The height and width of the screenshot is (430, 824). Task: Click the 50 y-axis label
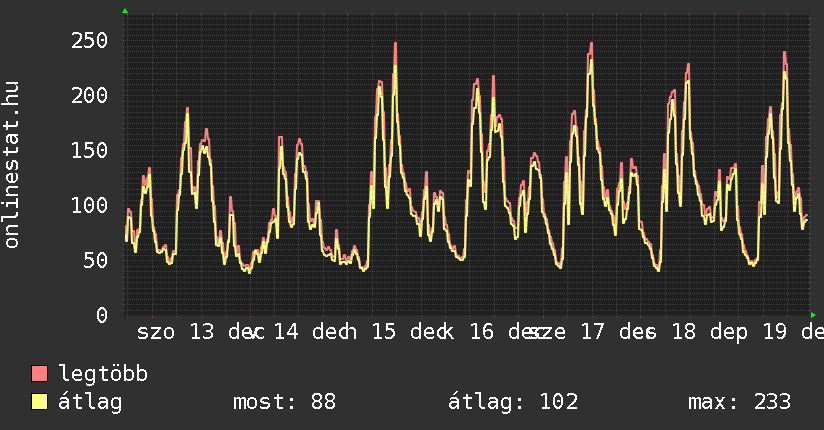tap(96, 260)
